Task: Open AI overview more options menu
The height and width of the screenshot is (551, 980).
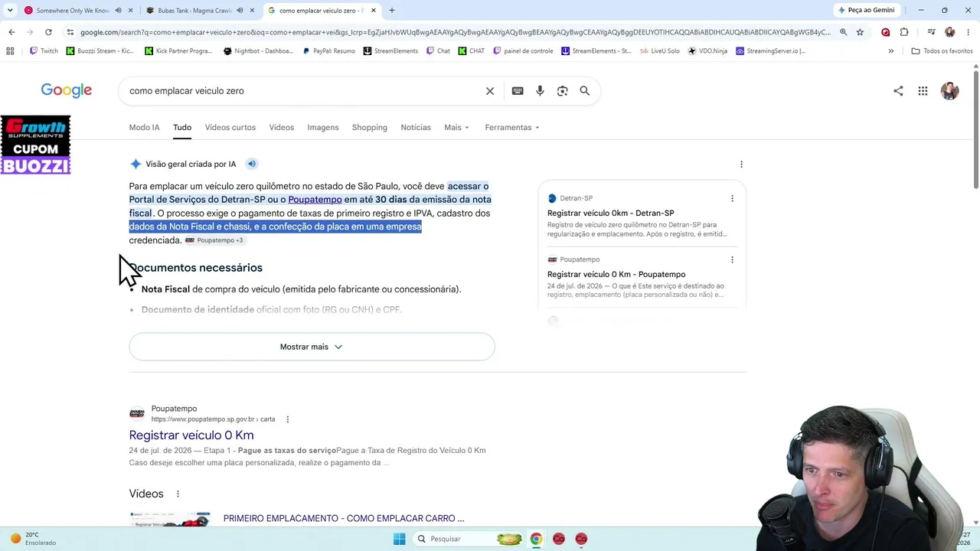Action: coord(741,164)
